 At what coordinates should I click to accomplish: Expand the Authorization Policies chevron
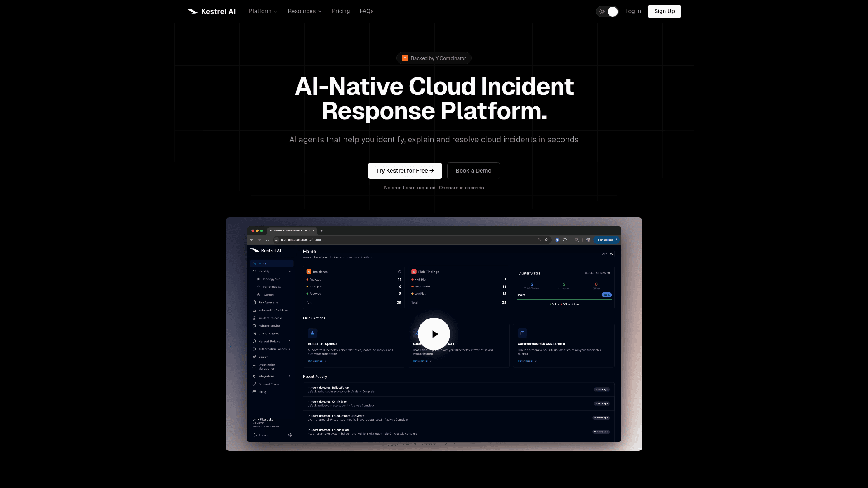(290, 349)
